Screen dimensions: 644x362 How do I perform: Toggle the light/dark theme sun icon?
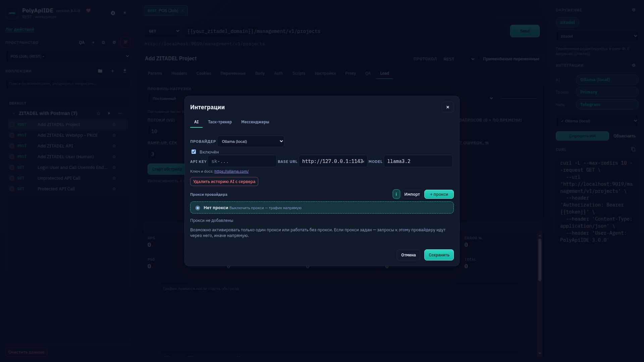(125, 13)
